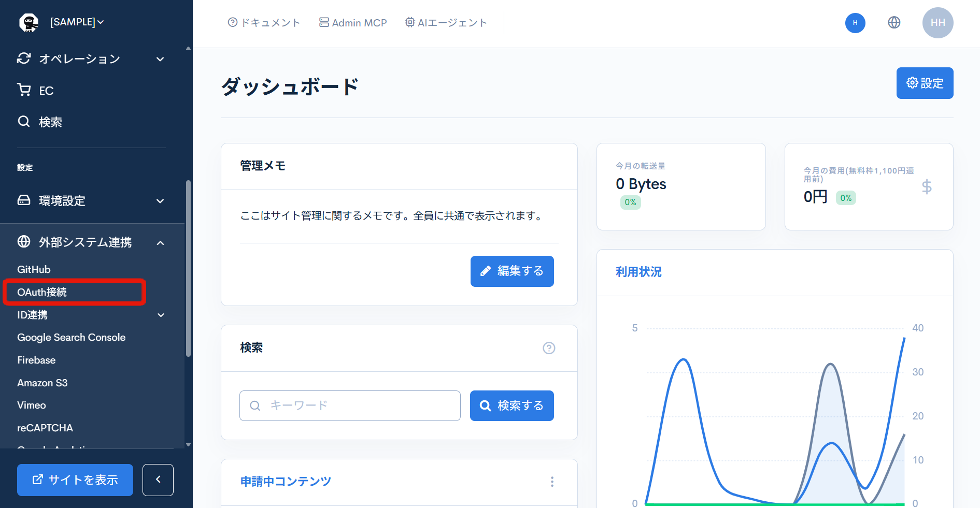Viewport: 980px width, 508px height.
Task: Focus the キーワード search input field
Action: click(x=350, y=405)
